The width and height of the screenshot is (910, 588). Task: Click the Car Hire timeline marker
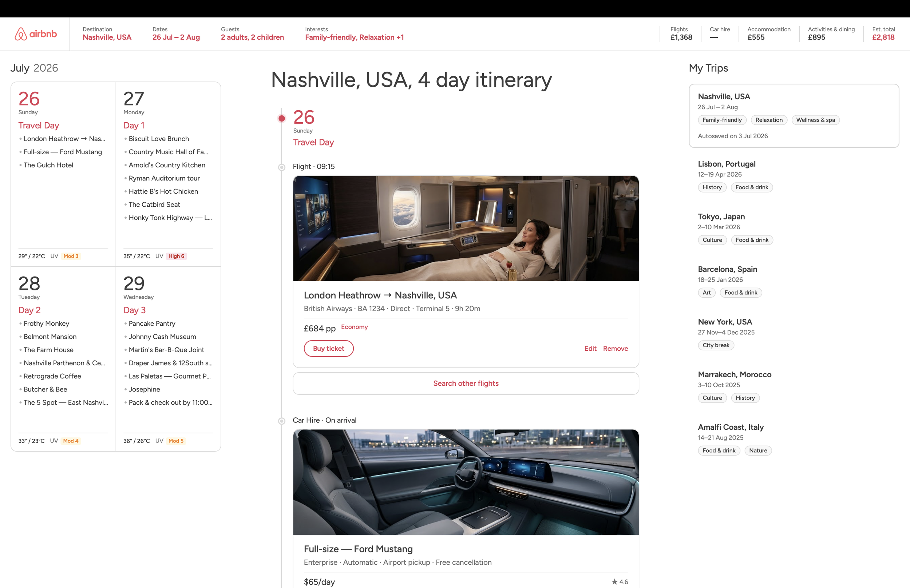pyautogui.click(x=282, y=421)
